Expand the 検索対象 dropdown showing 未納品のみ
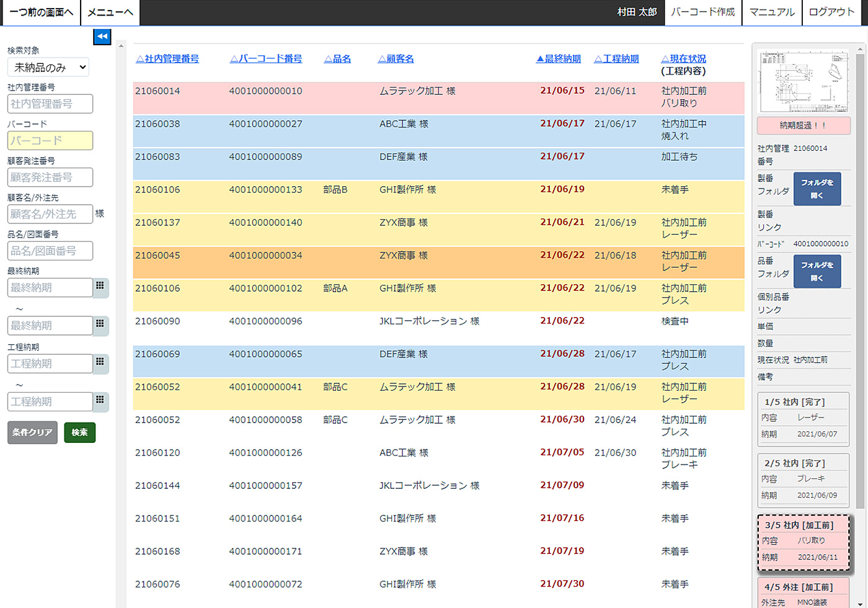 tap(48, 67)
